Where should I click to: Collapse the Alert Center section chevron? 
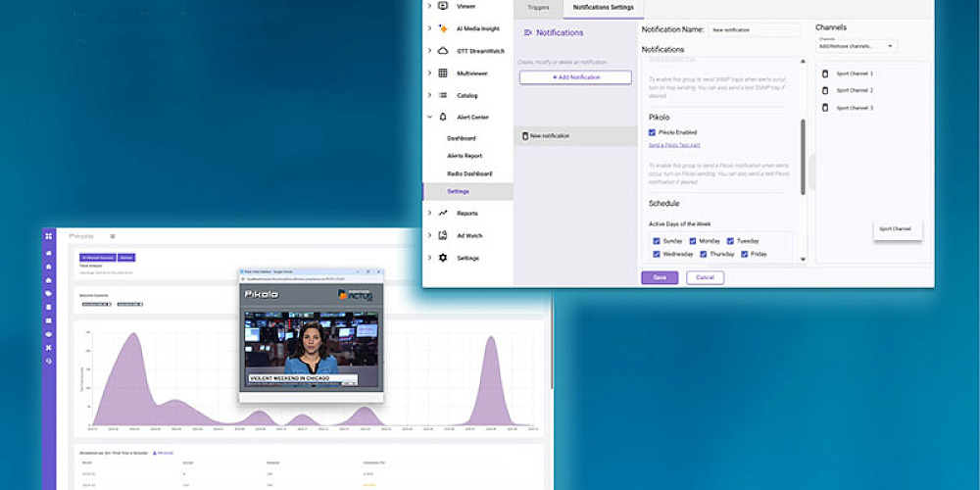click(429, 117)
